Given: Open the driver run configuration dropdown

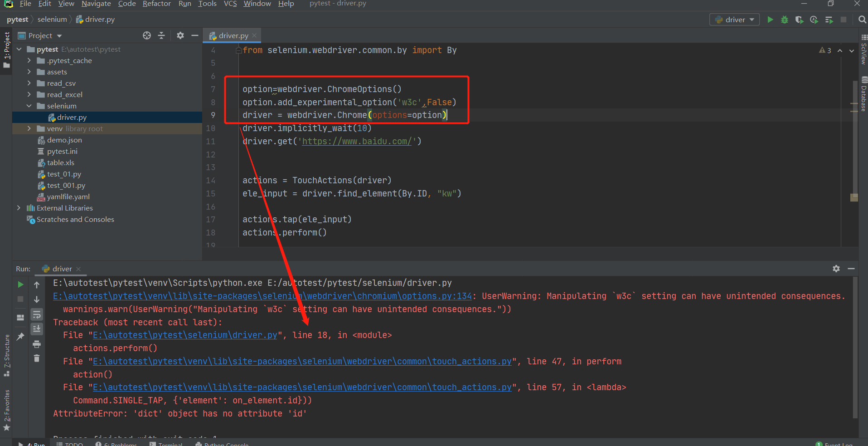Looking at the screenshot, I should pos(734,20).
